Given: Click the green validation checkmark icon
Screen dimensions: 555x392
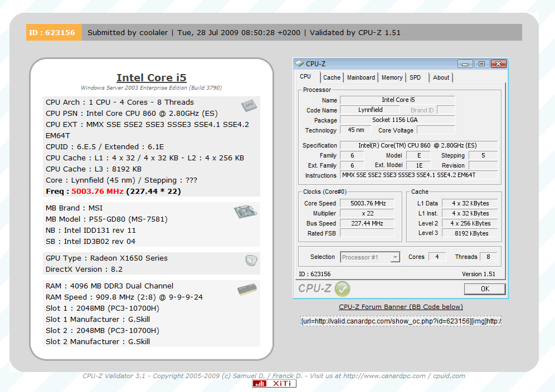Looking at the screenshot, I should click(342, 288).
